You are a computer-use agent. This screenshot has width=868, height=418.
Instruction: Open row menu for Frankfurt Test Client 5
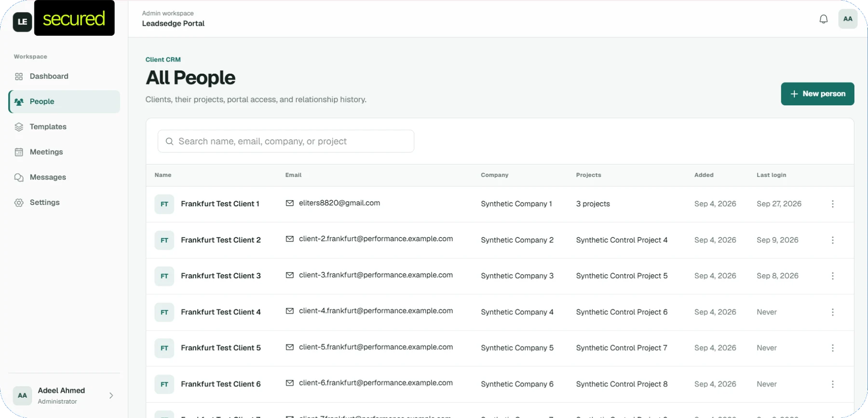[833, 348]
